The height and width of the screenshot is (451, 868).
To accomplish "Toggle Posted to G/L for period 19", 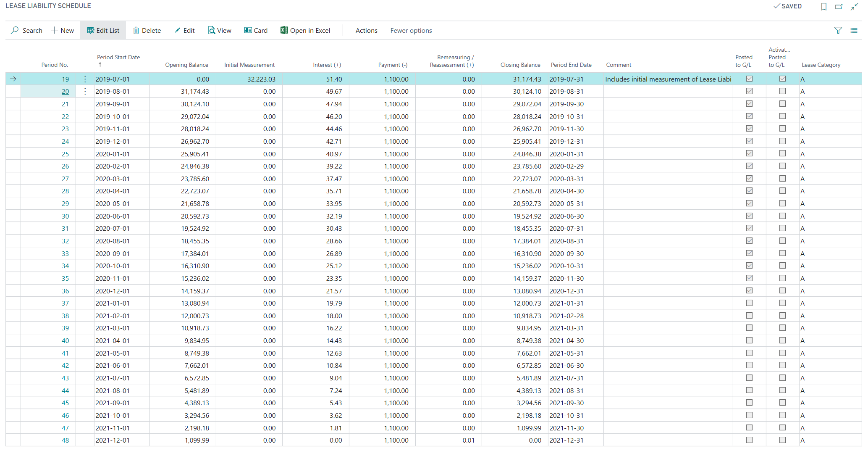I will click(749, 79).
